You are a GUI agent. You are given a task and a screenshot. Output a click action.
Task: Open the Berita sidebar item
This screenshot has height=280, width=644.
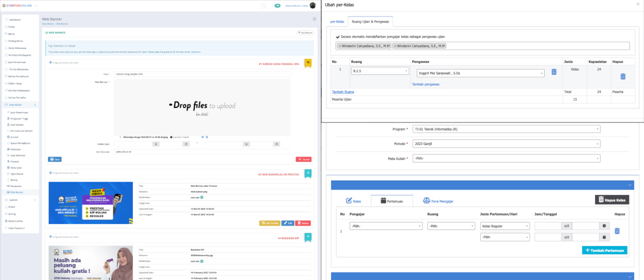click(11, 33)
